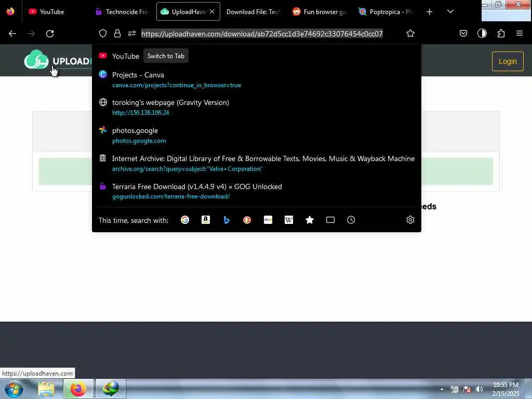532x399 pixels.
Task: Expand the list all tabs chevron
Action: [450, 11]
